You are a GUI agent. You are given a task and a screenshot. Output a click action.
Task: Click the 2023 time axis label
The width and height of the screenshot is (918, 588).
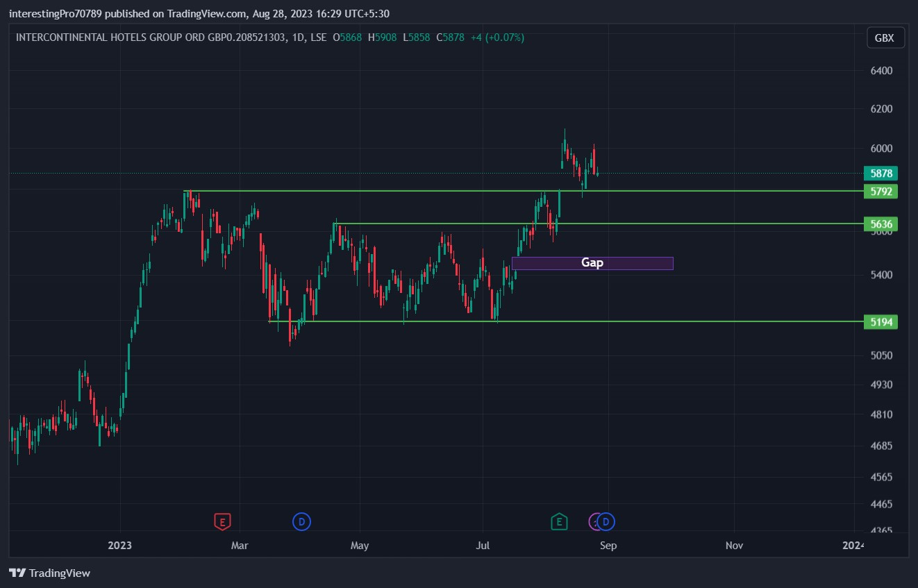[120, 546]
